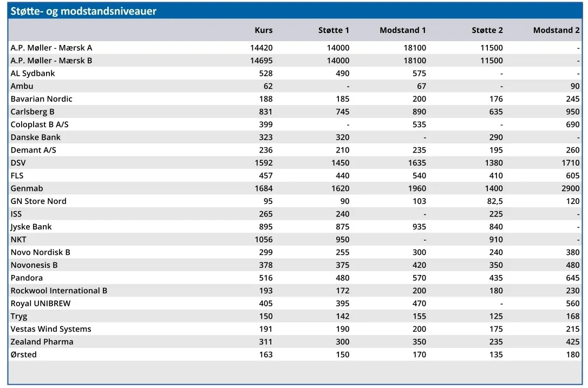Click the Støtte 1 column header
588x388 pixels.
pyautogui.click(x=334, y=30)
